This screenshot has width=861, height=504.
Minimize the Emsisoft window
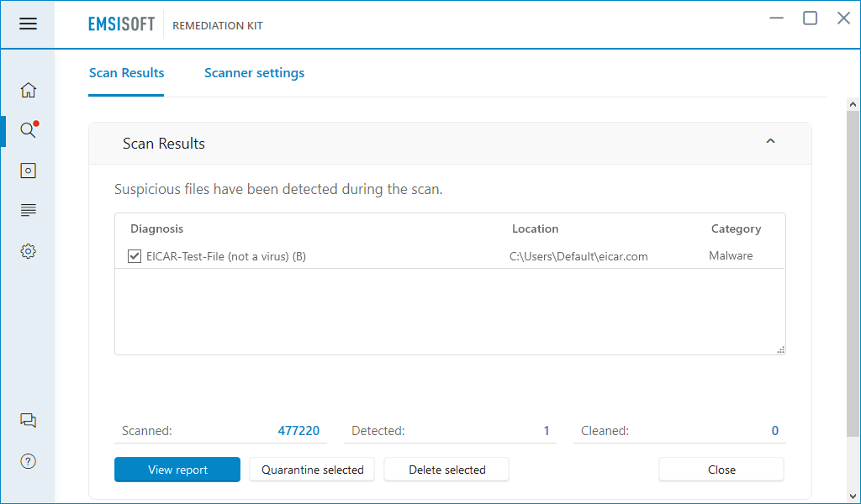pos(776,18)
